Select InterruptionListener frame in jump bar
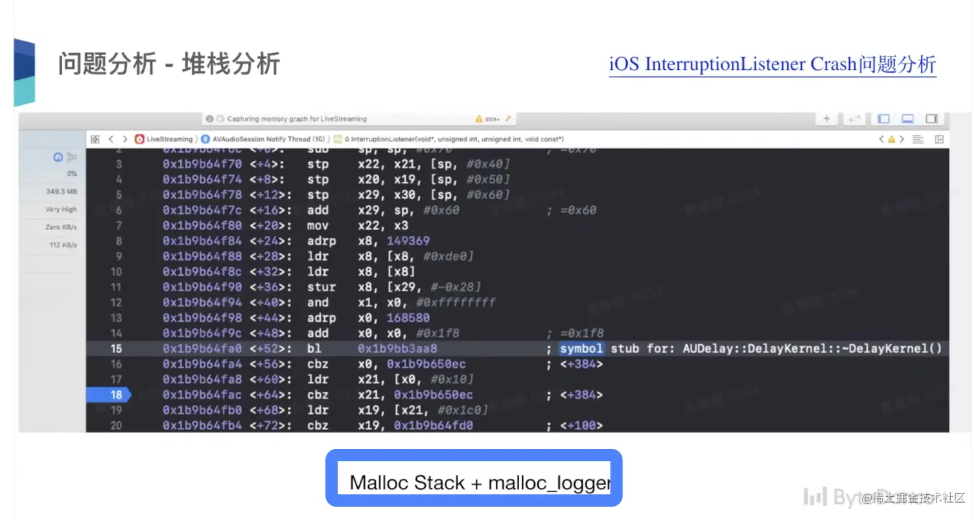The width and height of the screenshot is (980, 519). (x=449, y=139)
